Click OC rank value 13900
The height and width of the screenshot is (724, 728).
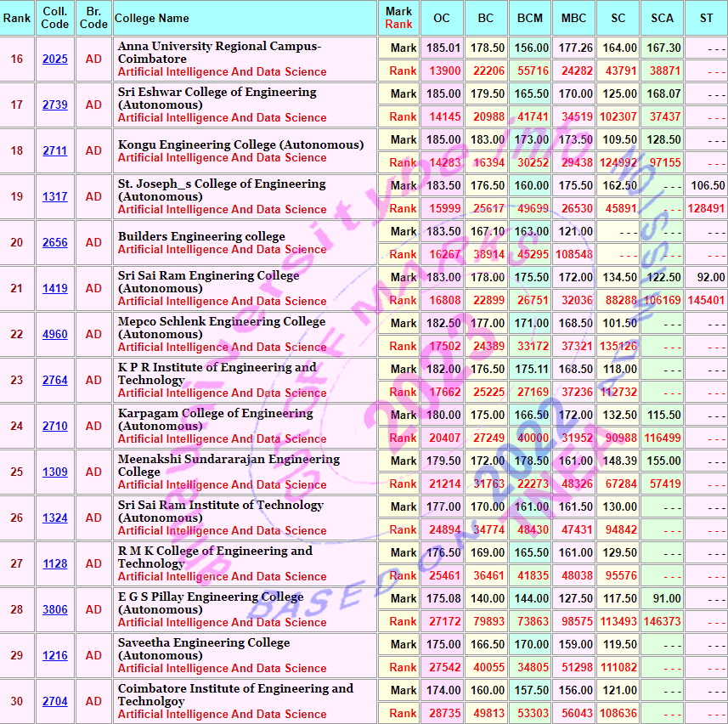(x=445, y=71)
